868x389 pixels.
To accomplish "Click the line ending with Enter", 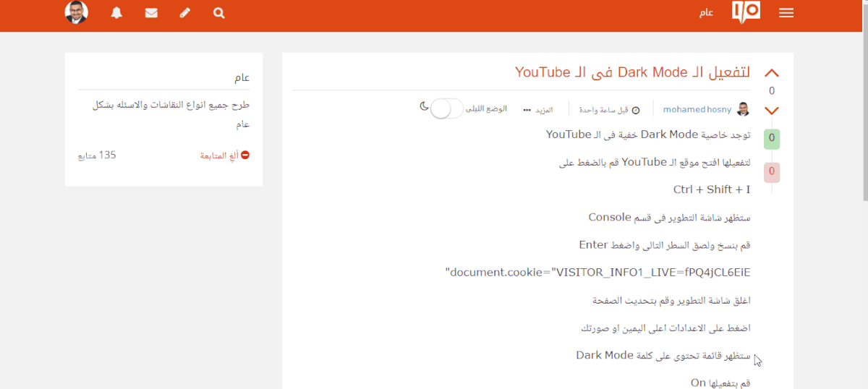I will pos(665,245).
